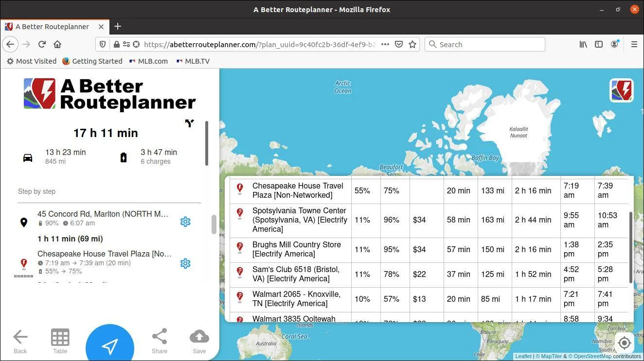
Task: Click the browser back navigation button
Action: 10,44
